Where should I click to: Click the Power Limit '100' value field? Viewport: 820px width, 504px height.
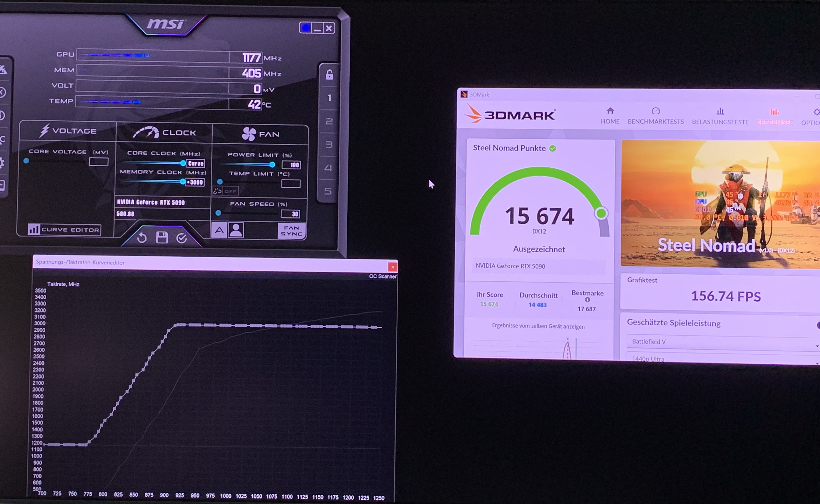291,165
